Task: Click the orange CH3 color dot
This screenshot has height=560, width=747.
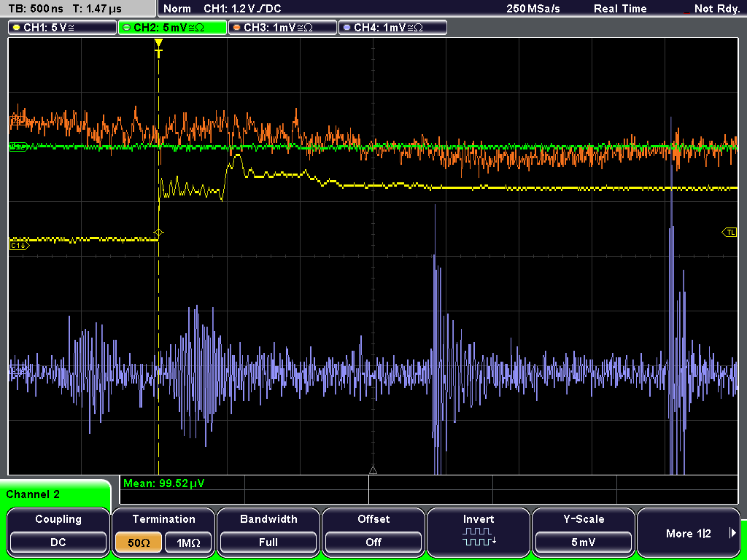Action: pos(236,28)
